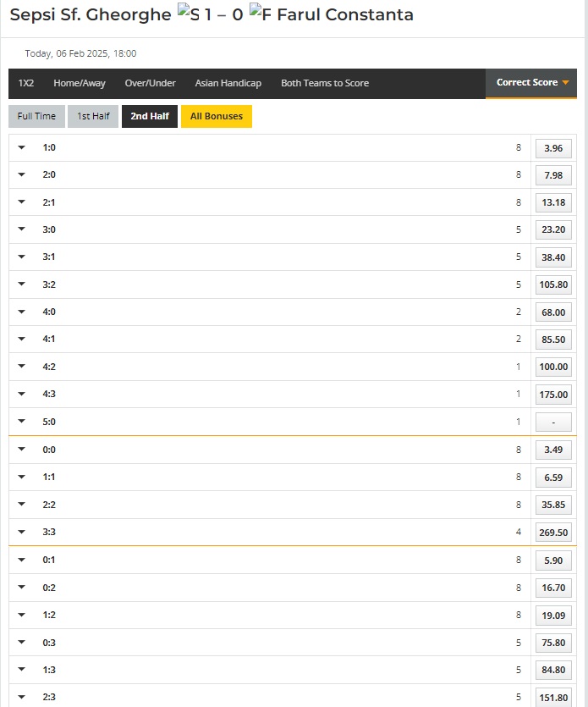Screen dimensions: 588x707
Task: Click bookmaker count 8 on 1:1 row
Action: pyautogui.click(x=519, y=478)
